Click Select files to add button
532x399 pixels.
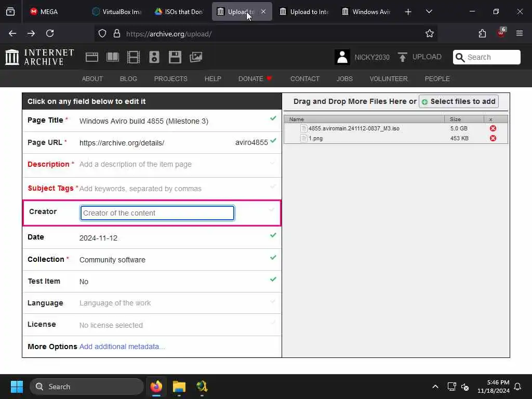[x=459, y=101]
